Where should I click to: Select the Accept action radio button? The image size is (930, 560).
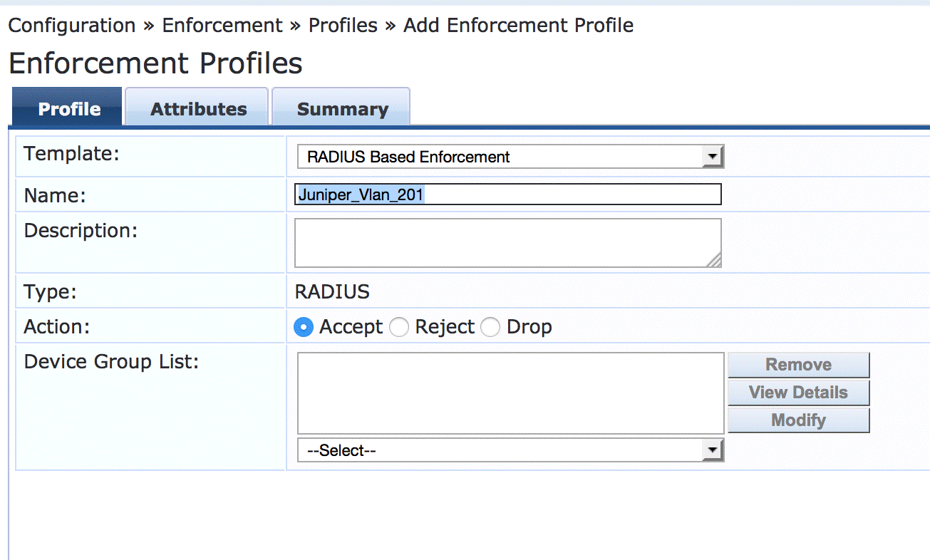(x=304, y=327)
